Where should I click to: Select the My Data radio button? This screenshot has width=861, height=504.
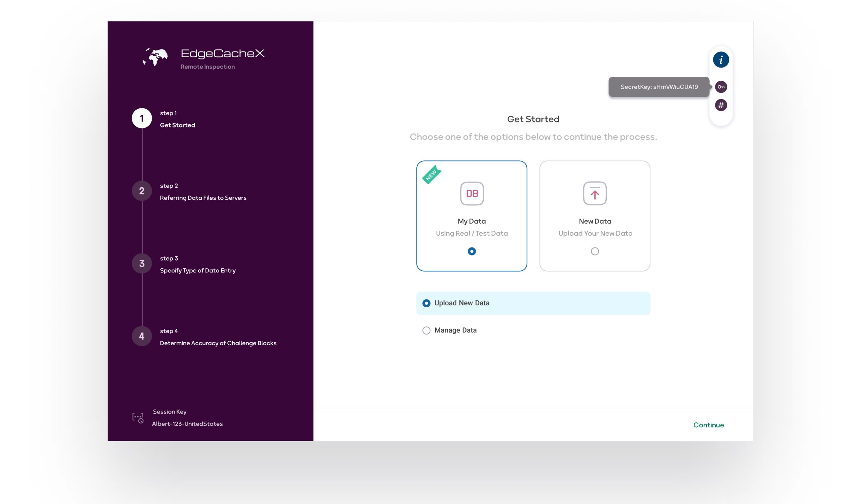tap(472, 251)
